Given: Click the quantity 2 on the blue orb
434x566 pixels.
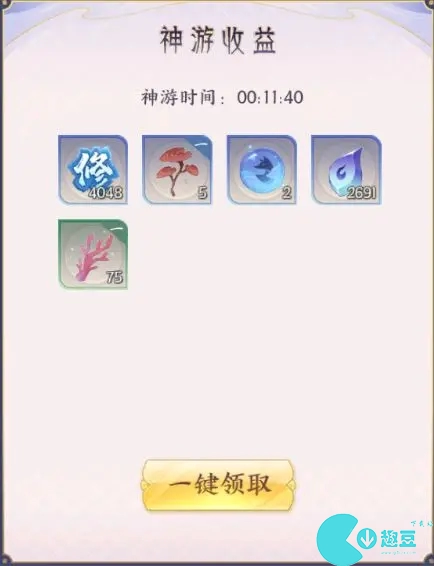Looking at the screenshot, I should [x=287, y=193].
